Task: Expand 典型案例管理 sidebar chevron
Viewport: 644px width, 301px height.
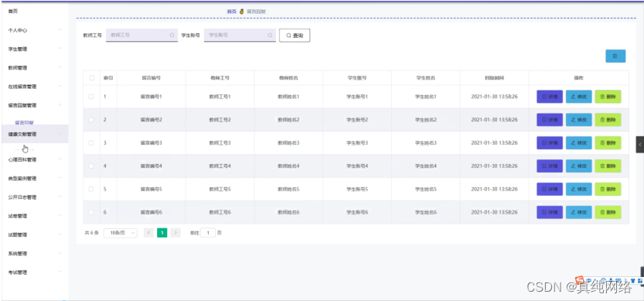Action: click(60, 179)
